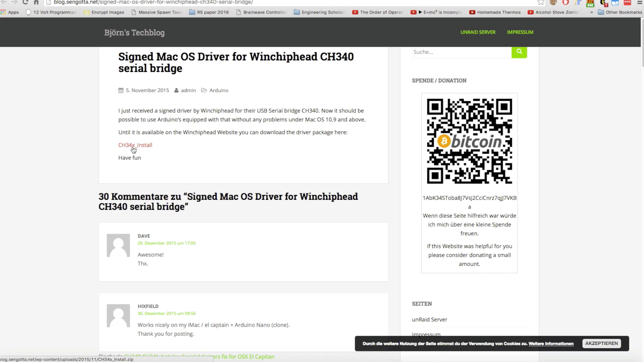This screenshot has height=362, width=644.
Task: Click the red dots extension icon
Action: tap(627, 3)
